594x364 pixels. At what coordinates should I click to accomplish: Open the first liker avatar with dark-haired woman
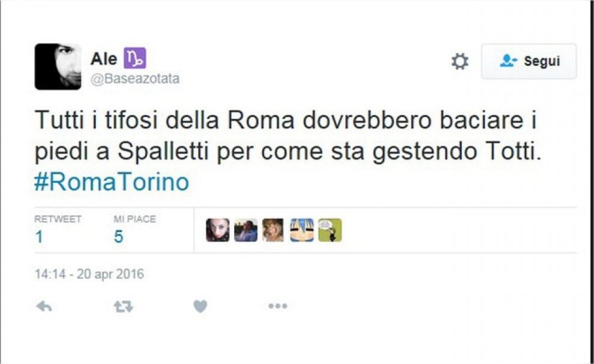tap(217, 230)
